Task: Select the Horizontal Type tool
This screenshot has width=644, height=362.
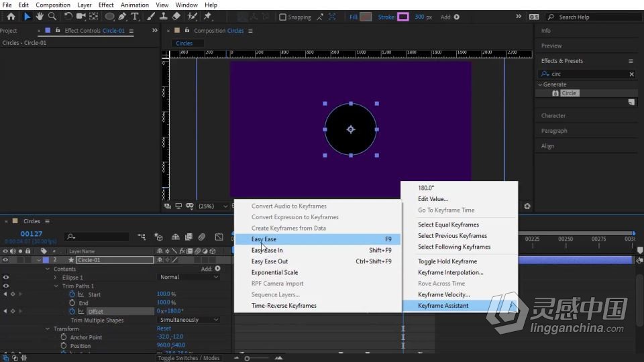Action: pyautogui.click(x=135, y=16)
